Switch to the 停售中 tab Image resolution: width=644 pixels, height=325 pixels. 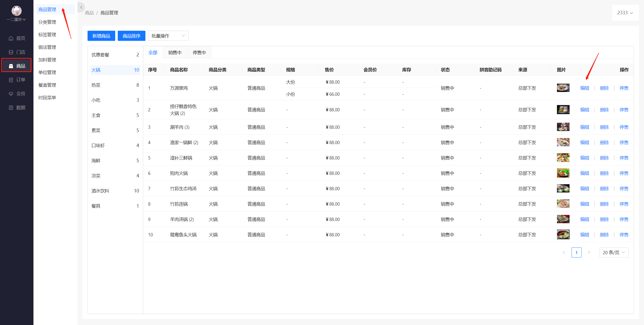[x=199, y=52]
